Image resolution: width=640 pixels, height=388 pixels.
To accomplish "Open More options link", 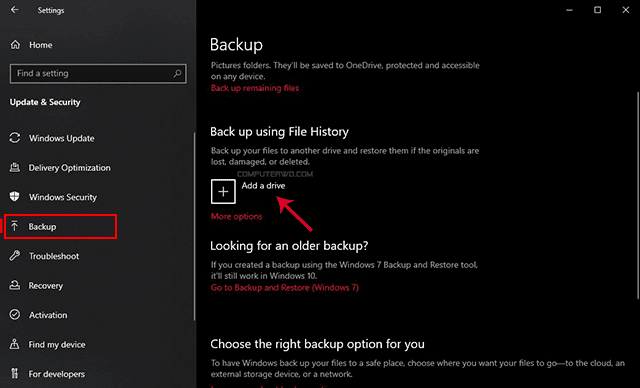I will coord(236,216).
